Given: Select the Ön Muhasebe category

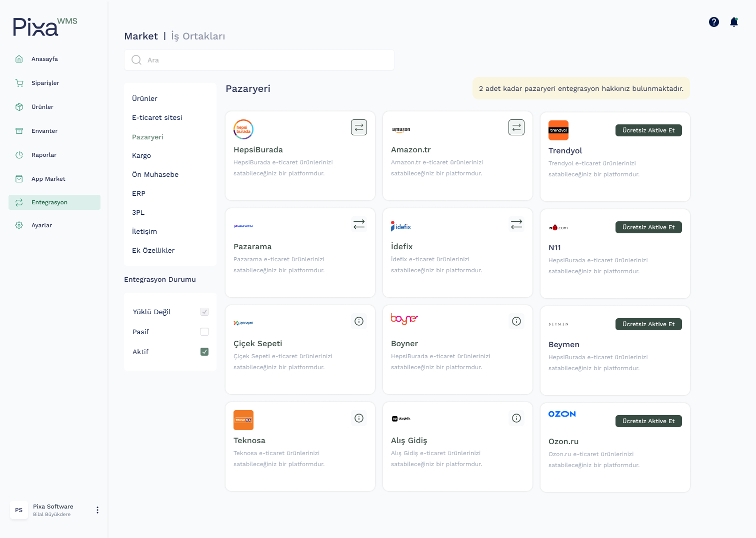Looking at the screenshot, I should pos(155,174).
